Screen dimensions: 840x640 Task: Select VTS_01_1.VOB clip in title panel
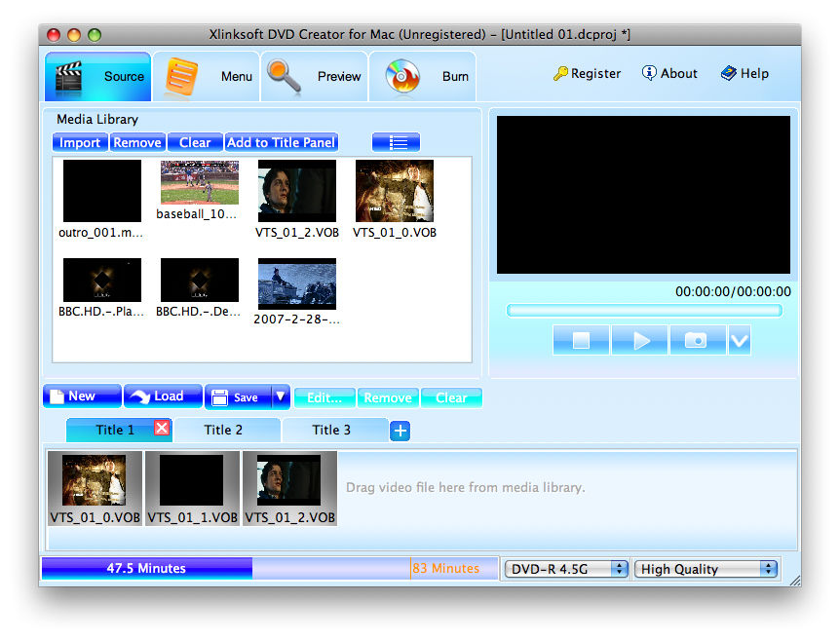pos(192,488)
